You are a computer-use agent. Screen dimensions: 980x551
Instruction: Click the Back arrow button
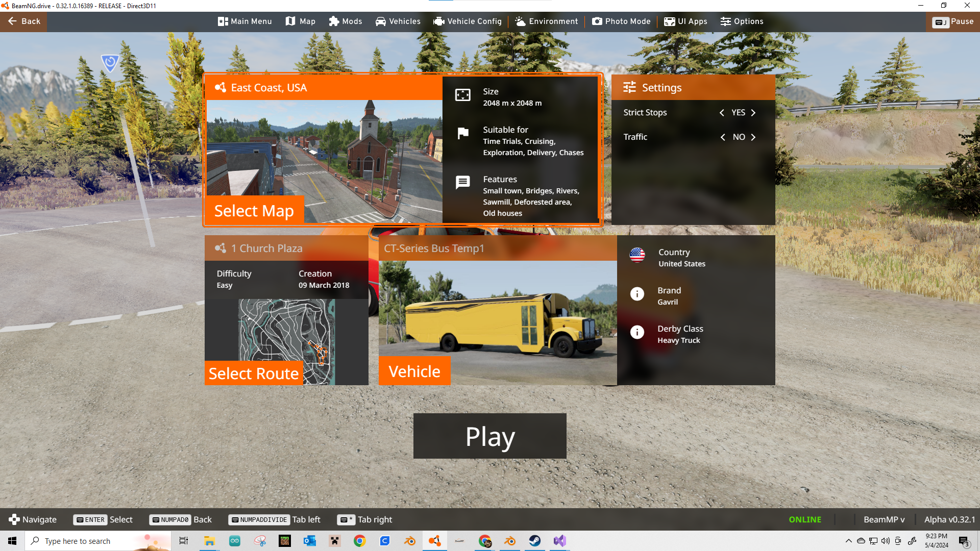(23, 21)
